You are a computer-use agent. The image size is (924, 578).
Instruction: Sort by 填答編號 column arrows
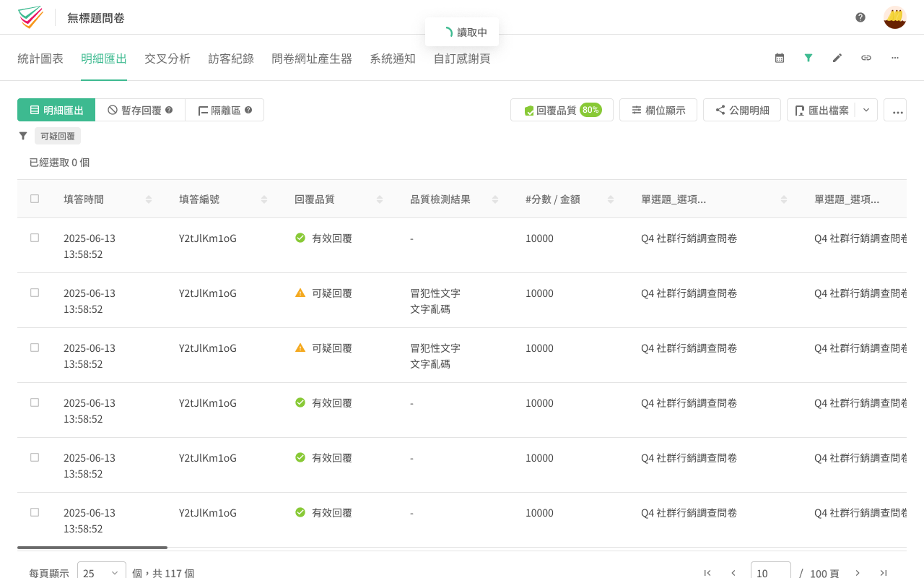coord(264,199)
